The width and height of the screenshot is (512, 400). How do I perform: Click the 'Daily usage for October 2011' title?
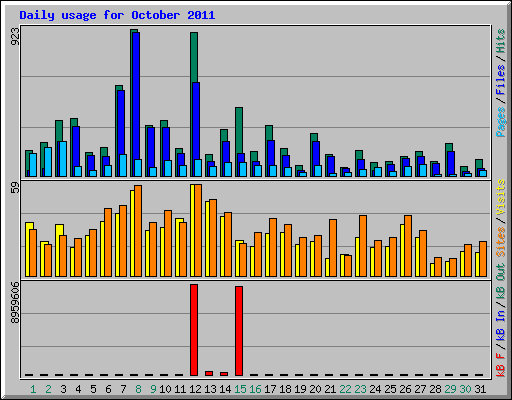pyautogui.click(x=117, y=16)
